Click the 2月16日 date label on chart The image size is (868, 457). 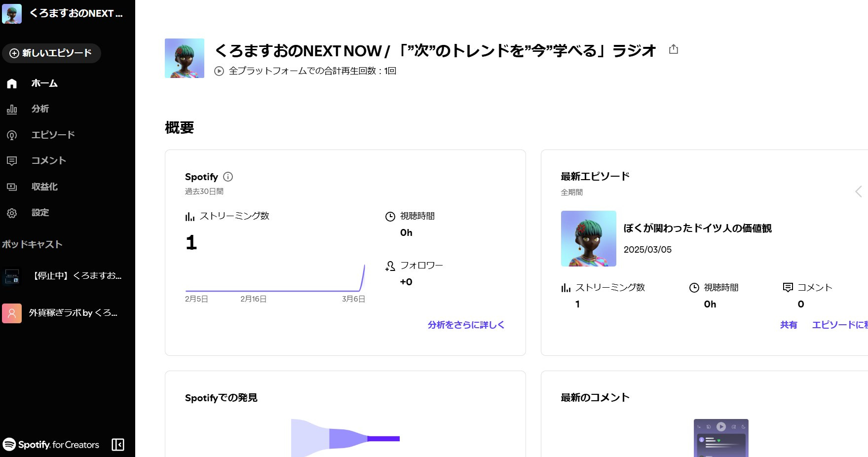point(254,299)
